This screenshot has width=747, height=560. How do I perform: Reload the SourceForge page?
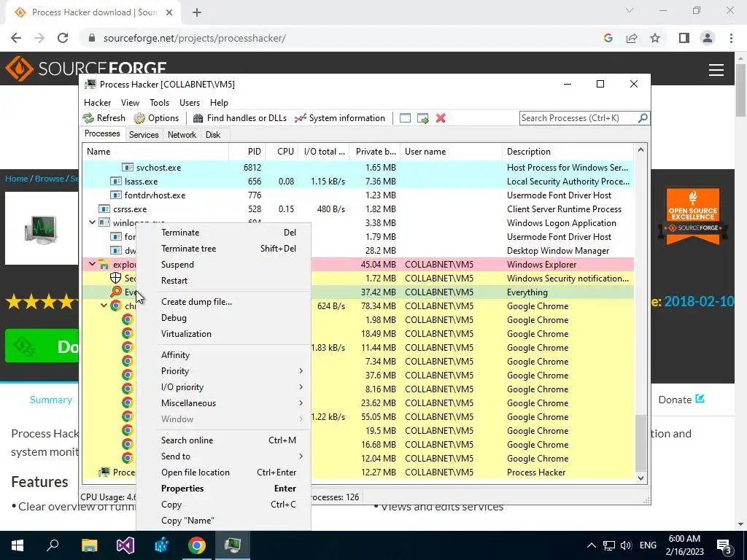(x=63, y=38)
